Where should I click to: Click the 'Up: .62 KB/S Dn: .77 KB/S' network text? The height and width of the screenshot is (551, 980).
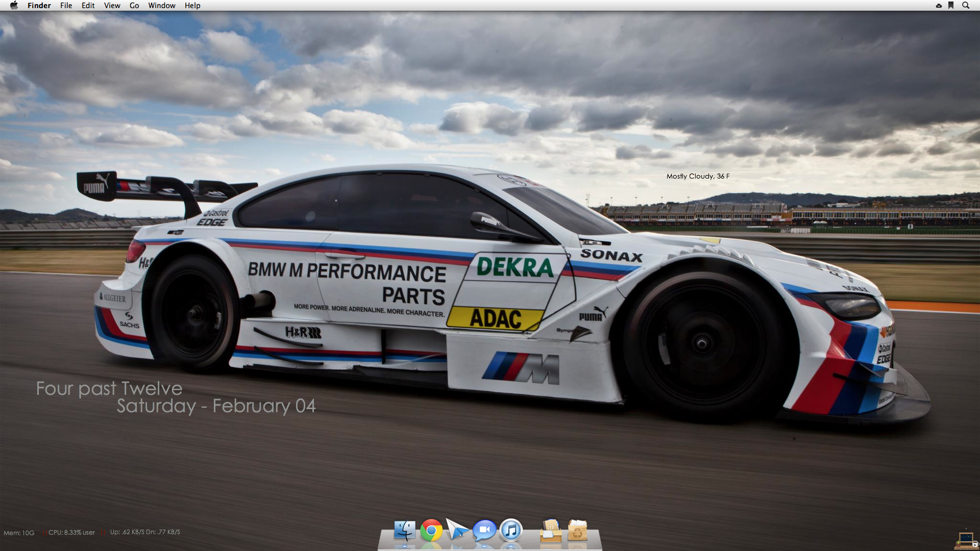click(x=145, y=532)
